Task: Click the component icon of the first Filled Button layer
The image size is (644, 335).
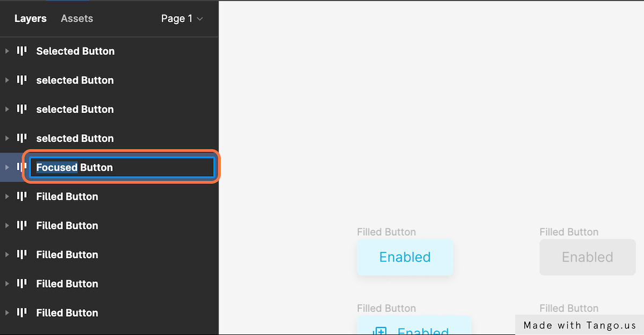Action: tap(22, 196)
